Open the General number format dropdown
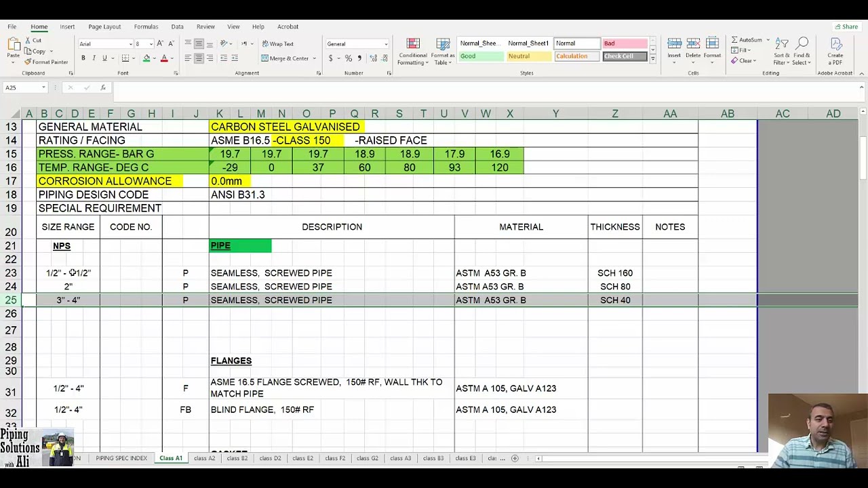The height and width of the screenshot is (488, 868). (x=386, y=44)
